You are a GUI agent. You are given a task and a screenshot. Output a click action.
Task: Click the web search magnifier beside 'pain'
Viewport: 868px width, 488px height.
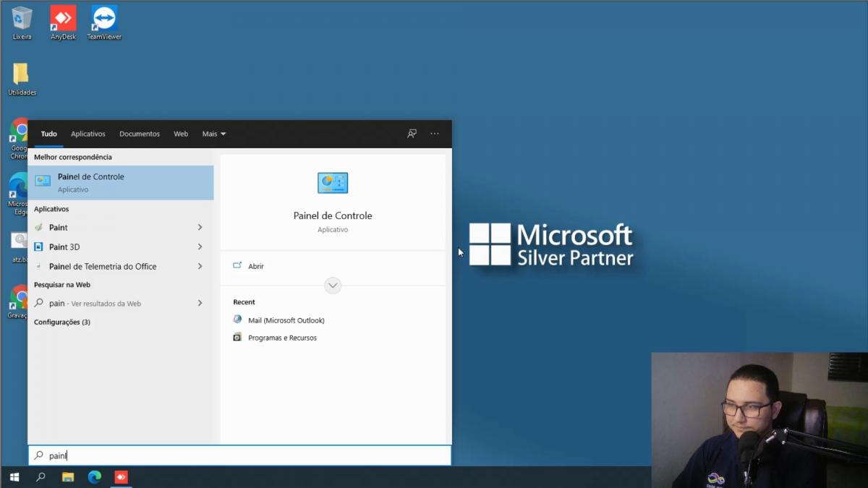(x=39, y=303)
